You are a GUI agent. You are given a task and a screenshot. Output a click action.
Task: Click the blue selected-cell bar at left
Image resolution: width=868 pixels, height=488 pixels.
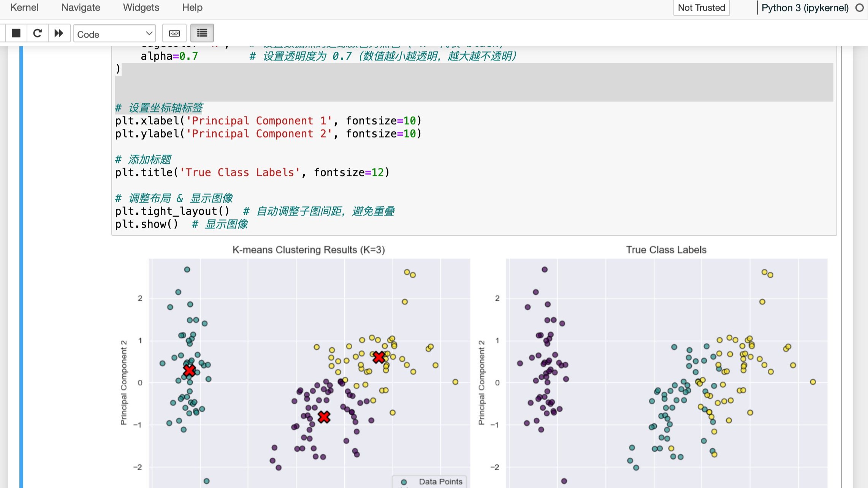pyautogui.click(x=21, y=266)
